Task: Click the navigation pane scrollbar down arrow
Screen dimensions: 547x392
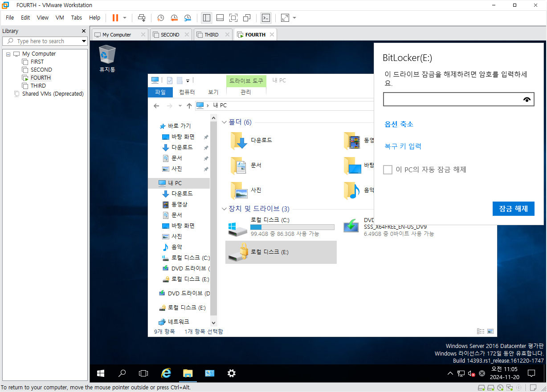Action: click(213, 323)
